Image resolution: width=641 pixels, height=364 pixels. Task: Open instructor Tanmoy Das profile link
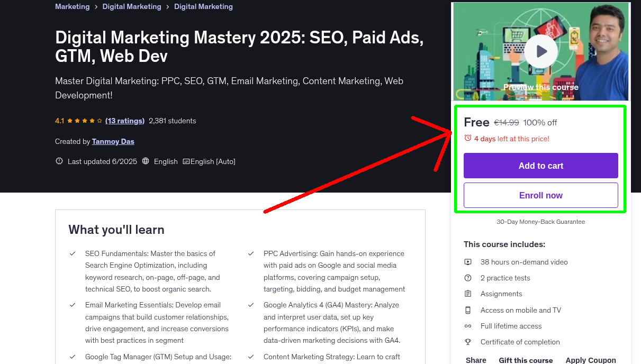click(113, 142)
